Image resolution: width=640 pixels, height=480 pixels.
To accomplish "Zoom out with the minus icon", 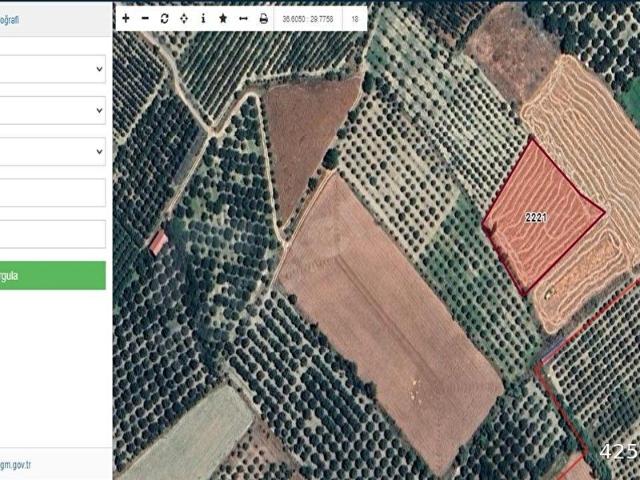I will (x=145, y=18).
